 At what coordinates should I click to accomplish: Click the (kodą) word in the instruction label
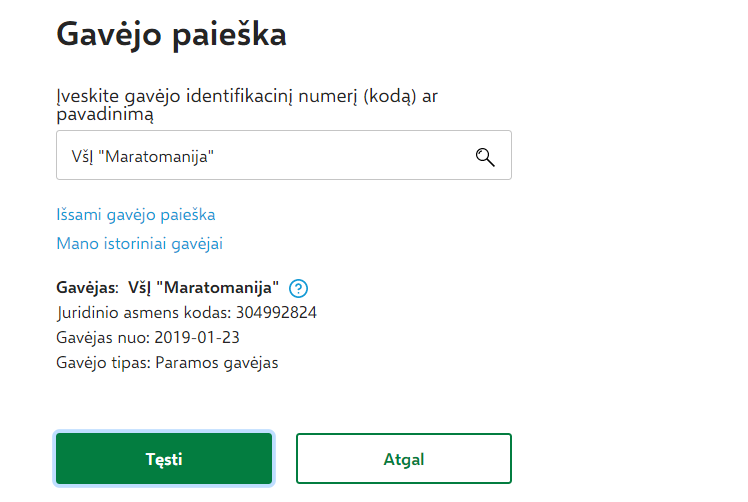click(x=390, y=96)
